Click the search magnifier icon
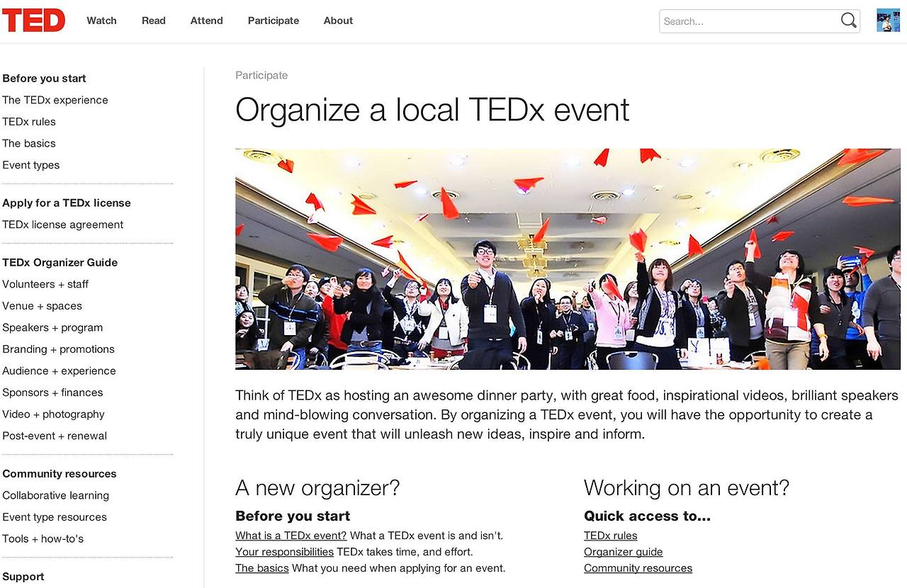 click(848, 21)
